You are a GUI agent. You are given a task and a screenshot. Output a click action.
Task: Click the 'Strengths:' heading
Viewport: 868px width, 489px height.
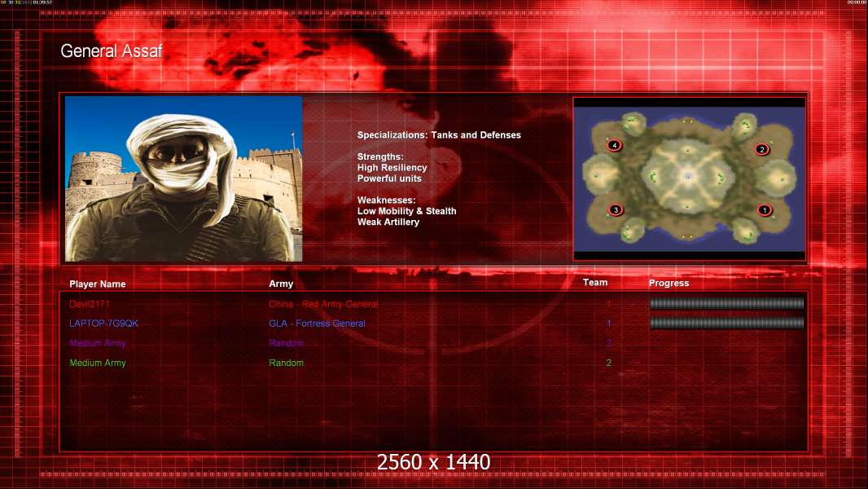point(380,156)
